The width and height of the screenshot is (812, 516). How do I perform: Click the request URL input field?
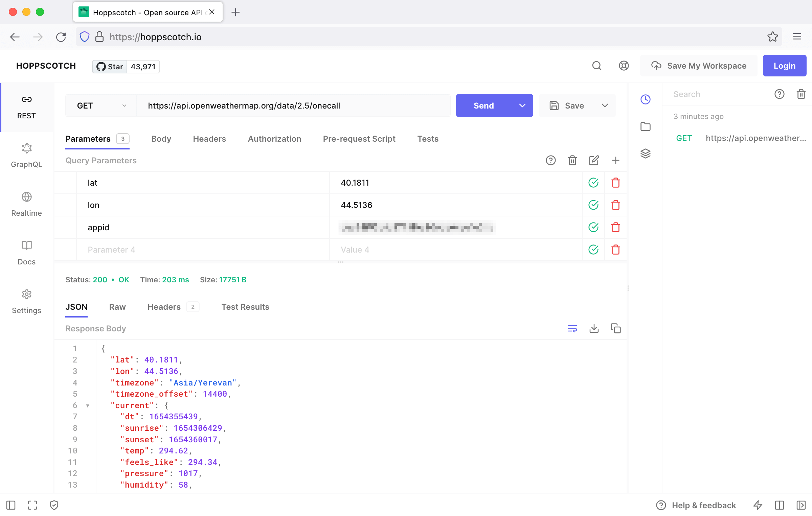[x=294, y=105]
